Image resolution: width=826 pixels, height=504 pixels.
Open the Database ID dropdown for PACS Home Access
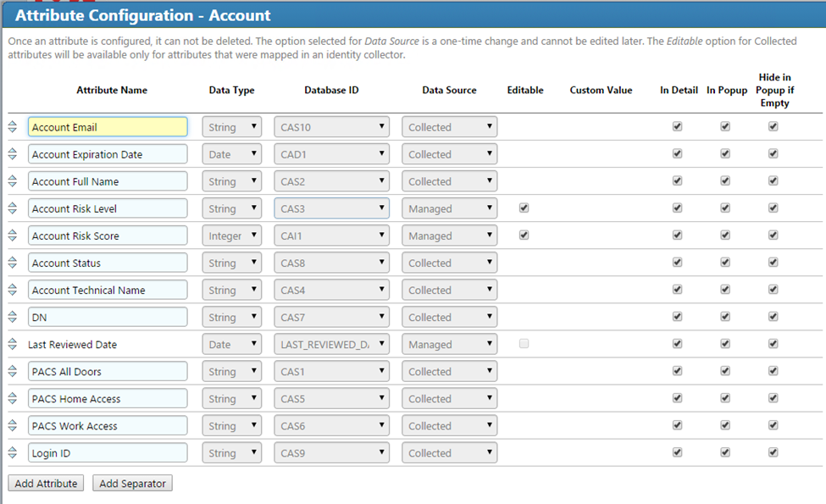coord(330,397)
